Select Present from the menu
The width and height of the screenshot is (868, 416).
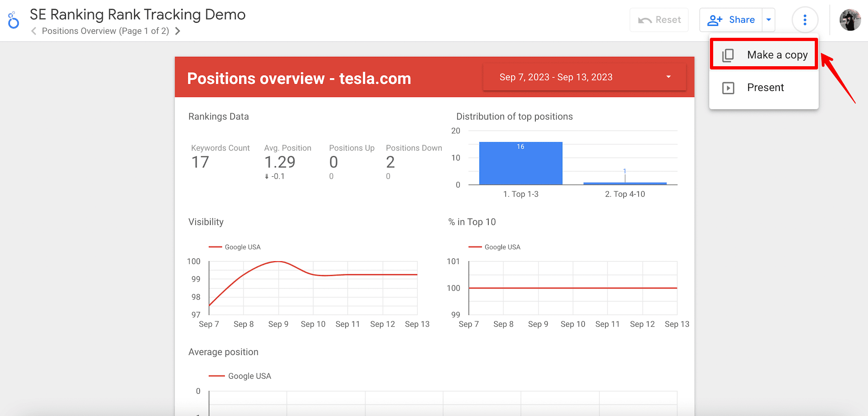(764, 88)
